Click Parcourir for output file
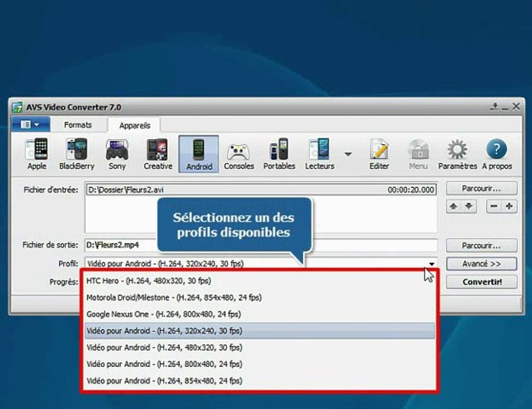The image size is (532, 409). coord(481,245)
